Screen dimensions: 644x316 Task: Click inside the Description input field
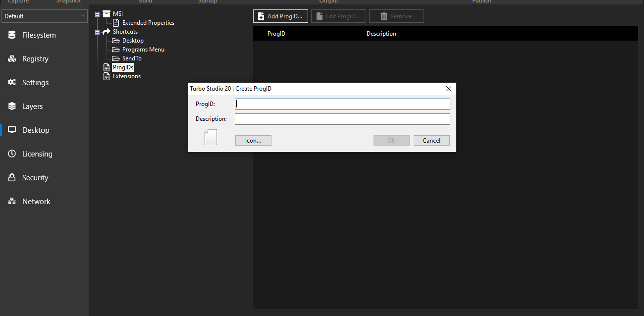click(x=342, y=119)
